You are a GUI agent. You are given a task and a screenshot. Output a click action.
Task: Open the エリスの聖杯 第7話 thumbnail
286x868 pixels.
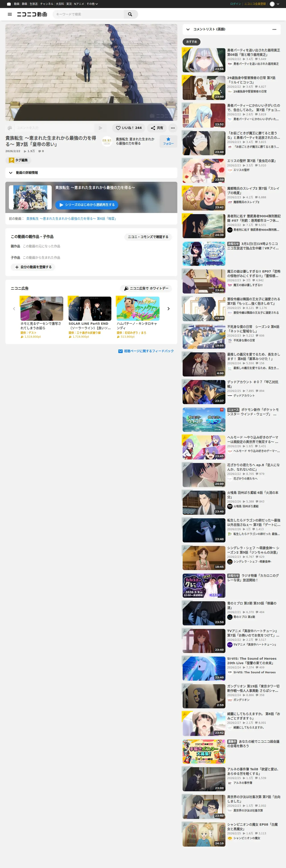pos(204,171)
